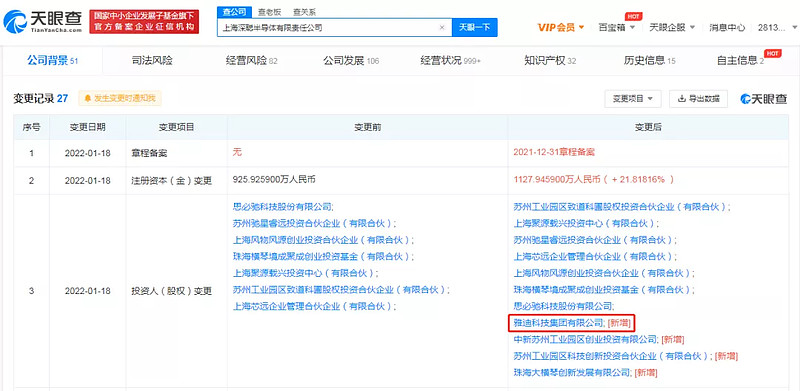
Task: Select the 查关系 search tab
Action: coord(305,12)
